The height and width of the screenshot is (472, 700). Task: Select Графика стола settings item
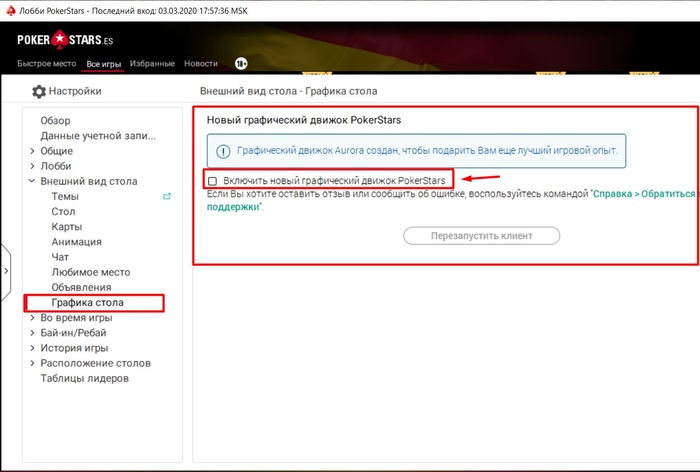88,303
